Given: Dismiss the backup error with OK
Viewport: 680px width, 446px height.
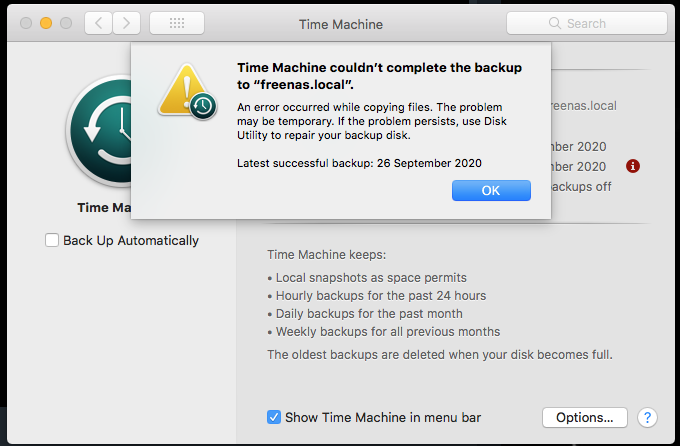Looking at the screenshot, I should [x=491, y=190].
